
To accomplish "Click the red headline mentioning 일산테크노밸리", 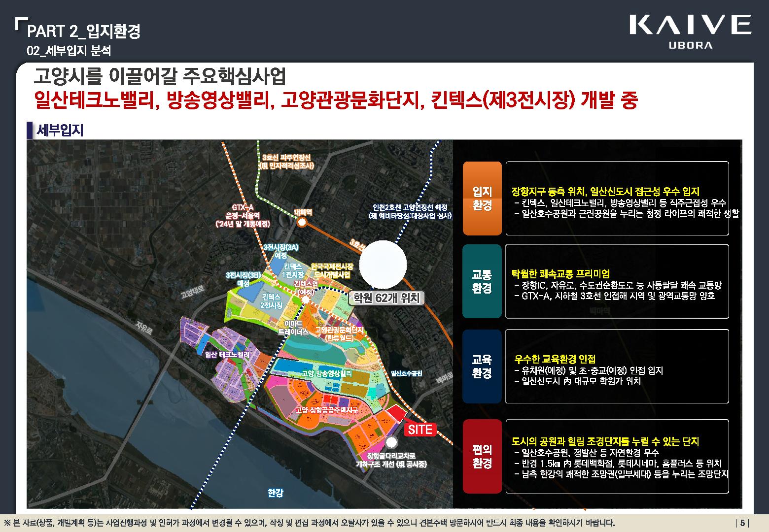I will [x=336, y=100].
